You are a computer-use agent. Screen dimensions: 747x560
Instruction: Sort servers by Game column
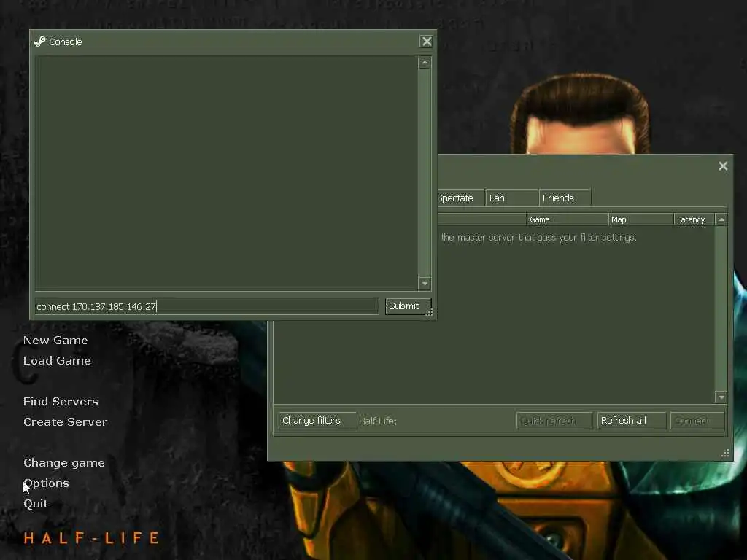click(567, 219)
